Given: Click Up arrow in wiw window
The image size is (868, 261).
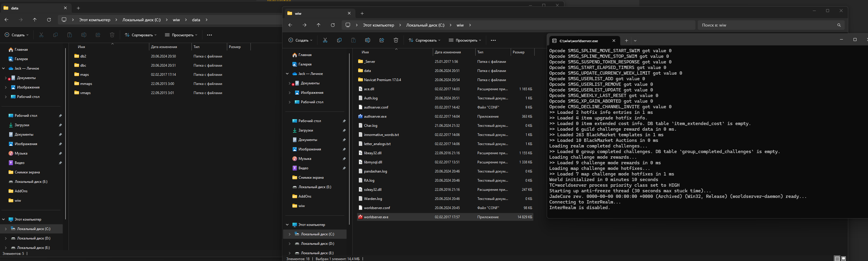Looking at the screenshot, I should pos(318,25).
